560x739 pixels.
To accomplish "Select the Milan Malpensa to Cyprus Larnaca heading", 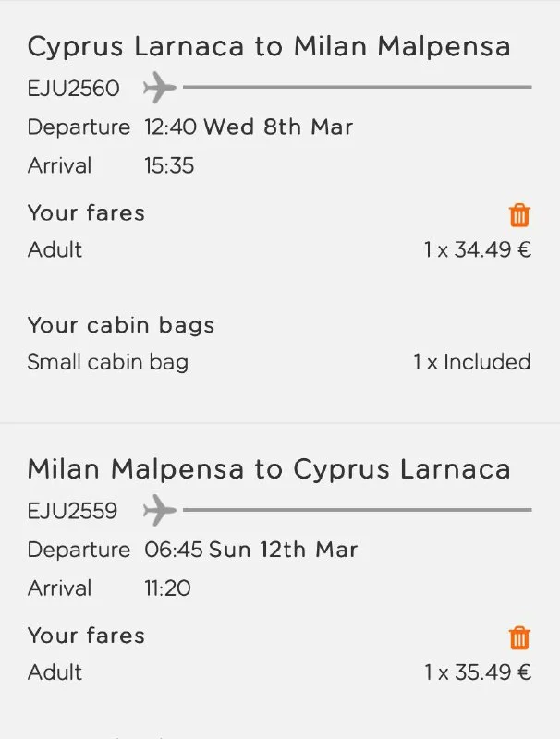I will coord(268,469).
